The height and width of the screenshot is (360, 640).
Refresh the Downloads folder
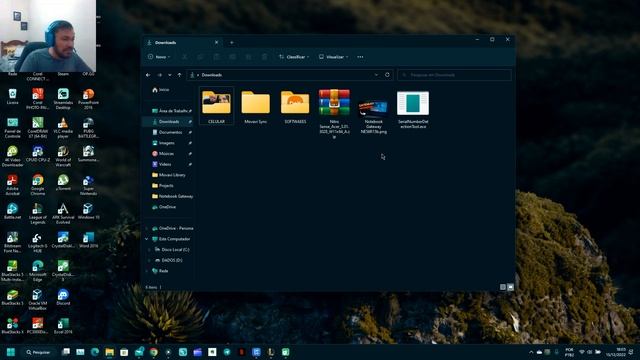[x=387, y=75]
